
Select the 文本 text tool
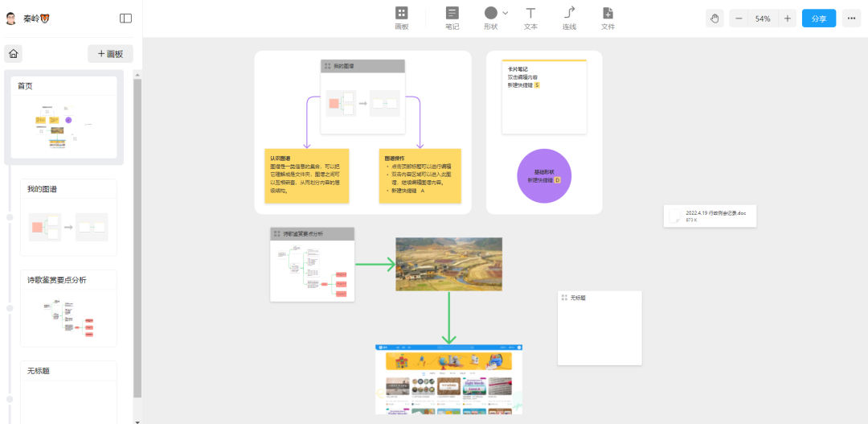(530, 19)
